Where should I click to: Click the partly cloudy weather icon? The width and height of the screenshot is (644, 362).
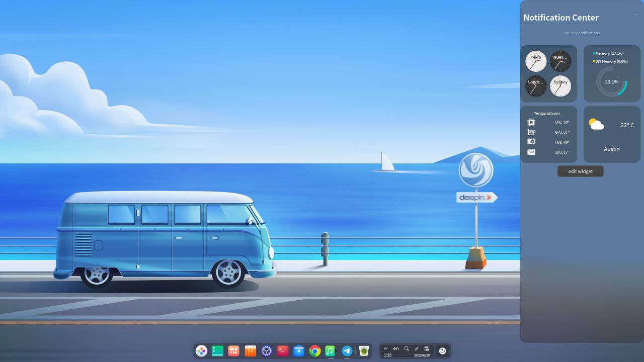tap(596, 124)
